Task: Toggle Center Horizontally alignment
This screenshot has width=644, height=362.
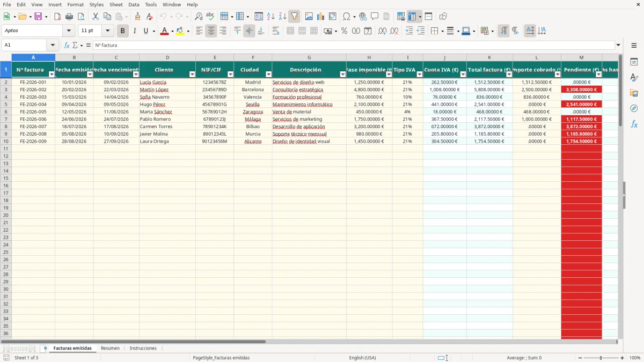Action: tap(211, 31)
